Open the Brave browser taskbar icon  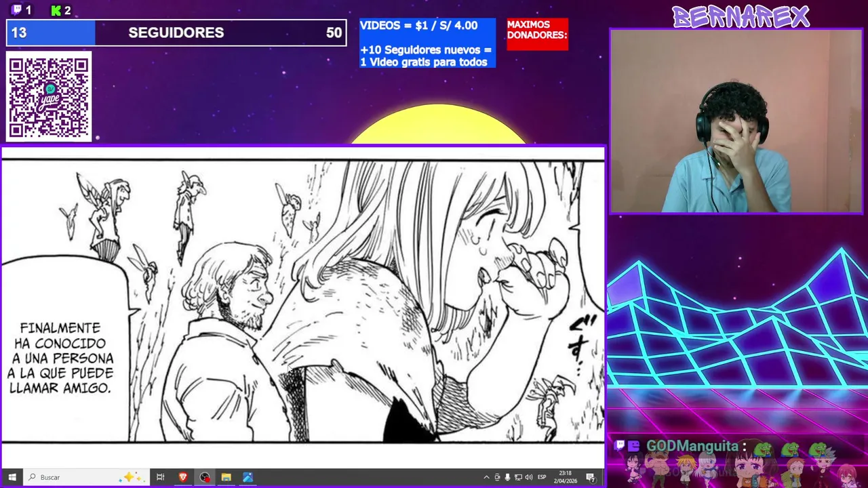pos(182,477)
